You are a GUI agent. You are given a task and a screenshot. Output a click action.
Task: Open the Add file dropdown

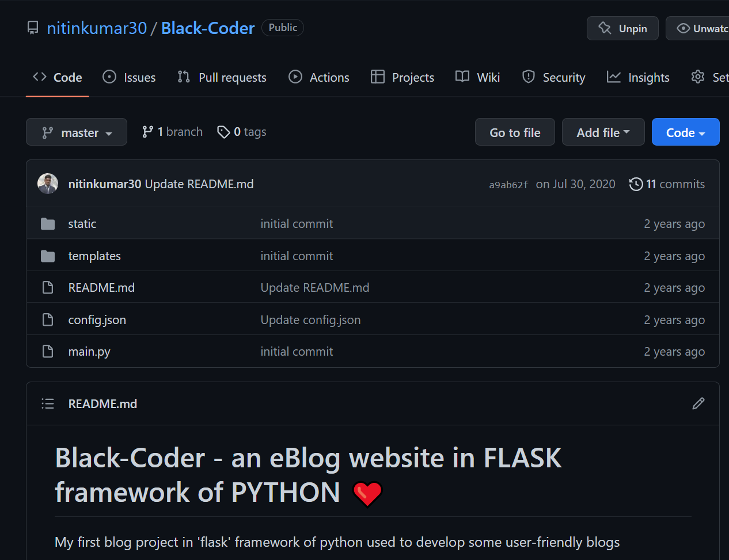[602, 132]
